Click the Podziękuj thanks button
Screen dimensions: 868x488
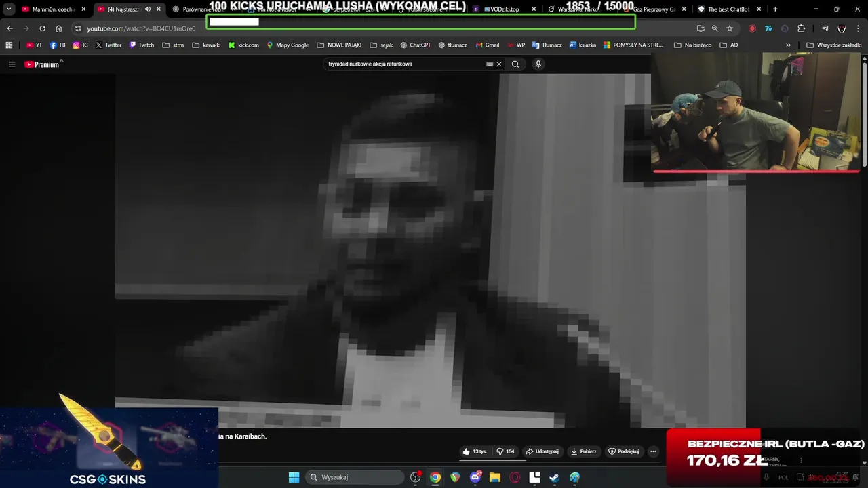click(624, 451)
